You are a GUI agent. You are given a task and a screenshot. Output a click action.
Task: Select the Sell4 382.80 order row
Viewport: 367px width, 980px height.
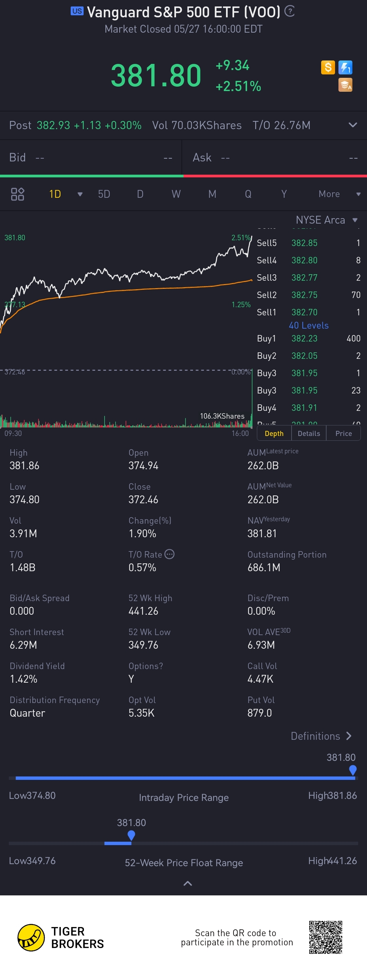click(309, 260)
